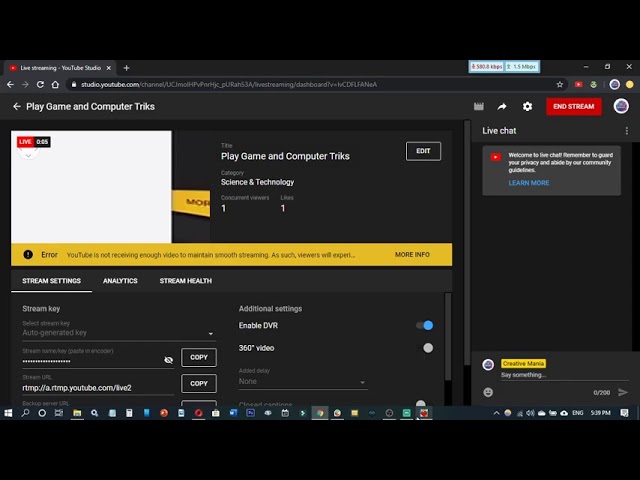Image resolution: width=640 pixels, height=480 pixels.
Task: Go back with the arrow beside the stream title
Action: click(x=17, y=107)
